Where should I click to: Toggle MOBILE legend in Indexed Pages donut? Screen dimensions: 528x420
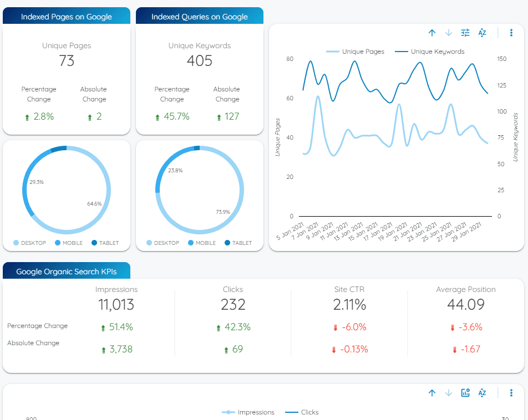click(69, 243)
